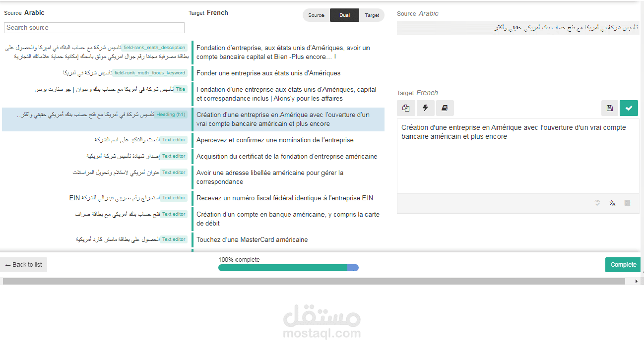Viewport: 644px width, 347px height.
Task: Click the lightning bolt auto-translate icon
Action: (x=425, y=108)
